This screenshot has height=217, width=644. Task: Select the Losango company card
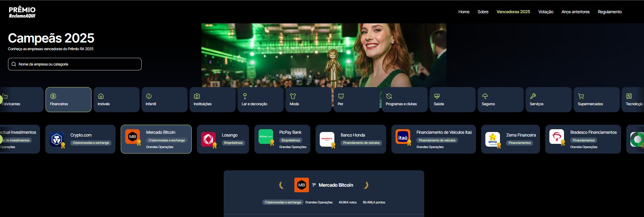tap(223, 139)
